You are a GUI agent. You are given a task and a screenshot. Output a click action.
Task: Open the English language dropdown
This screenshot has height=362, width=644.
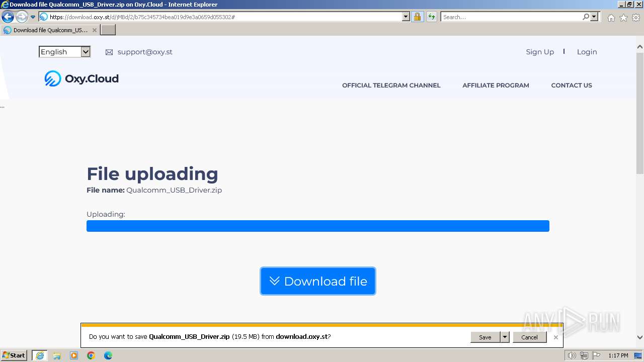[64, 52]
